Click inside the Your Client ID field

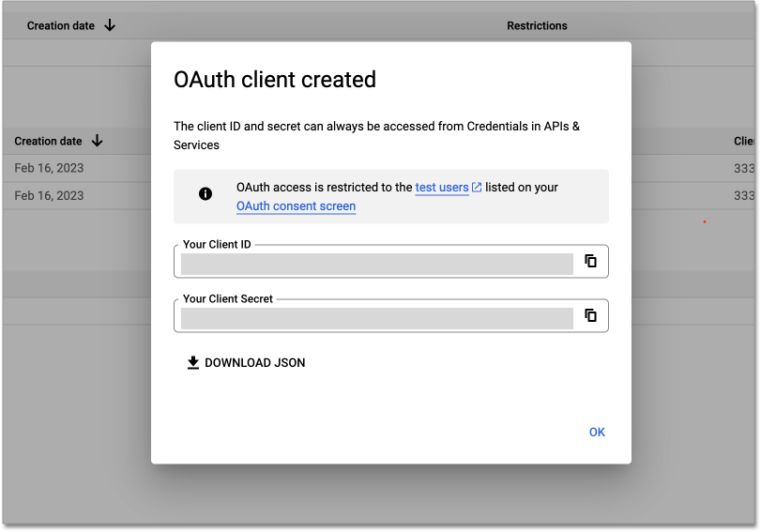376,264
